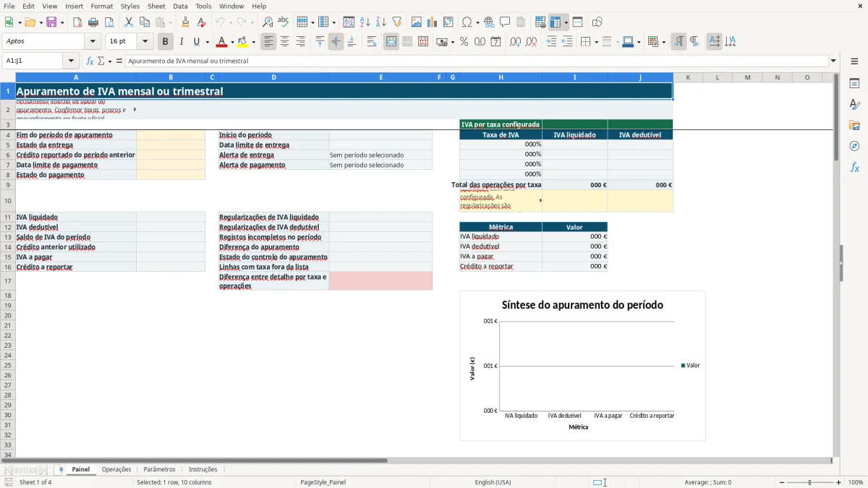Image resolution: width=868 pixels, height=488 pixels.
Task: Open the underline style dropdown arrow
Action: [x=207, y=42]
